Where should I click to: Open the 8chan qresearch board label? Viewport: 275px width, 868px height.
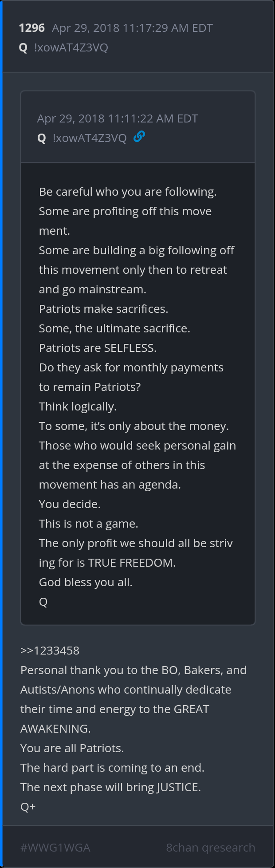[210, 848]
